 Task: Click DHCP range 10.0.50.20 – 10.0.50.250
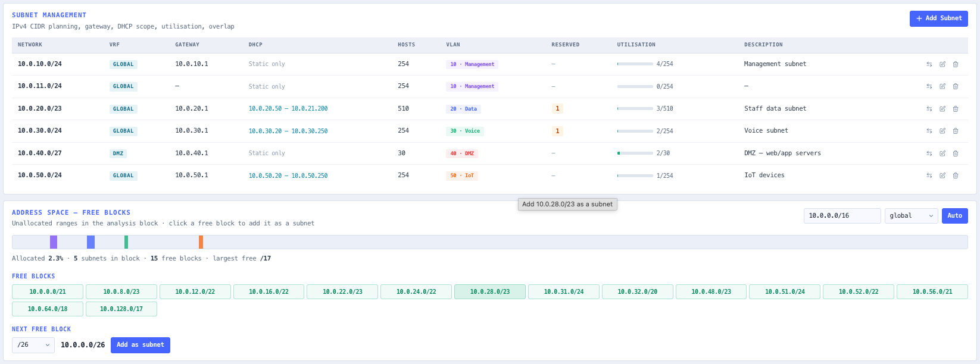[x=288, y=175]
